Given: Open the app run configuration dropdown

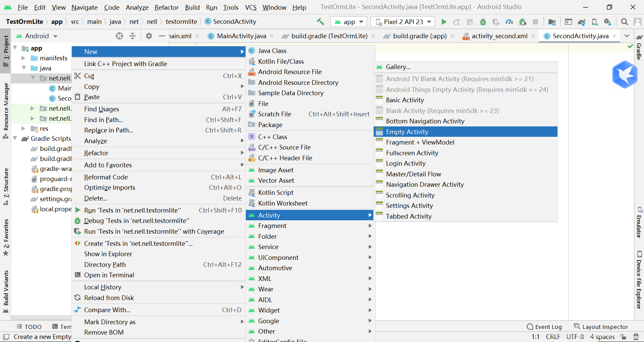Looking at the screenshot, I should [x=349, y=22].
